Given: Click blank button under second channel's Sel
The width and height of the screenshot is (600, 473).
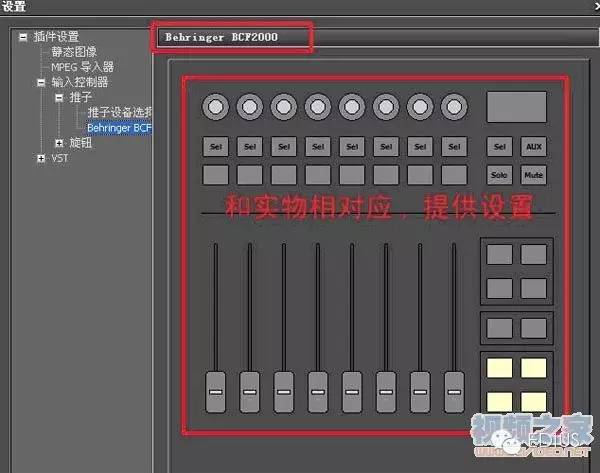Looking at the screenshot, I should [249, 175].
